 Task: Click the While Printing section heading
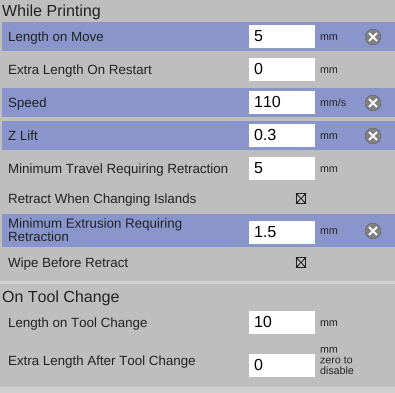click(51, 11)
